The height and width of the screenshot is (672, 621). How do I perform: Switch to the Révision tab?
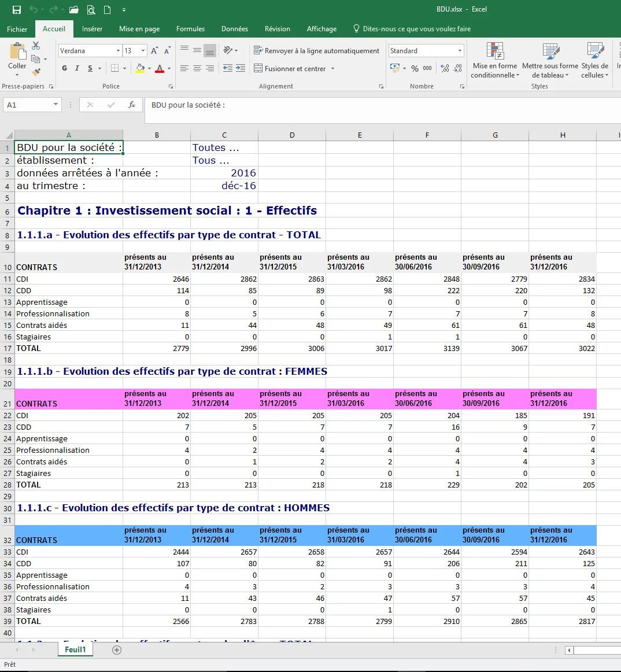(278, 29)
